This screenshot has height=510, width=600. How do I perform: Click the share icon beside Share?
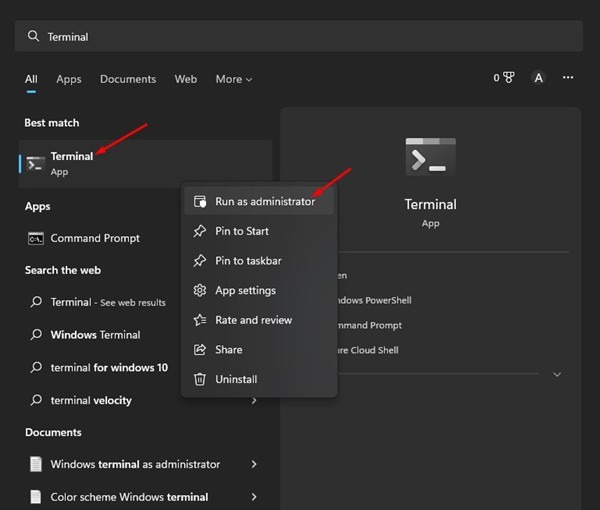pyautogui.click(x=200, y=350)
